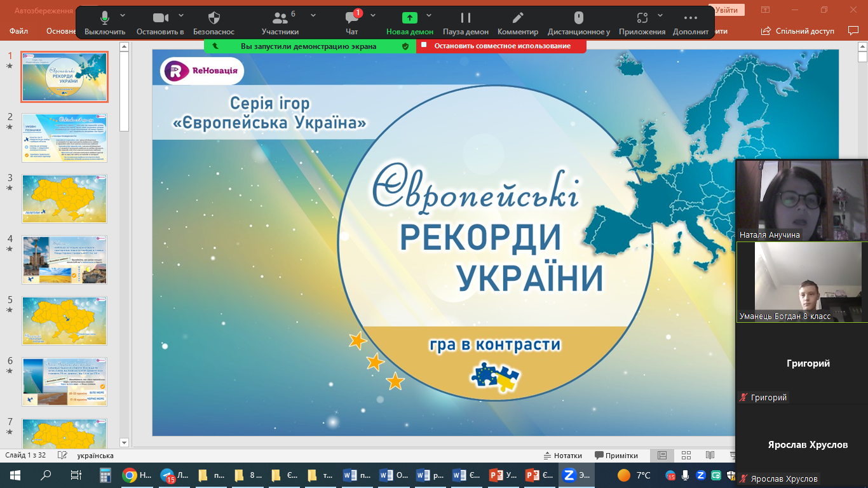Open the Windows Start menu
The width and height of the screenshot is (868, 488).
15,475
